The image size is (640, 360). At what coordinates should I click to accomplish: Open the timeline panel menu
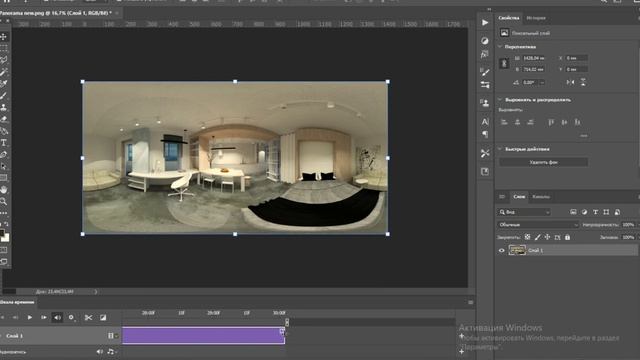(x=471, y=302)
